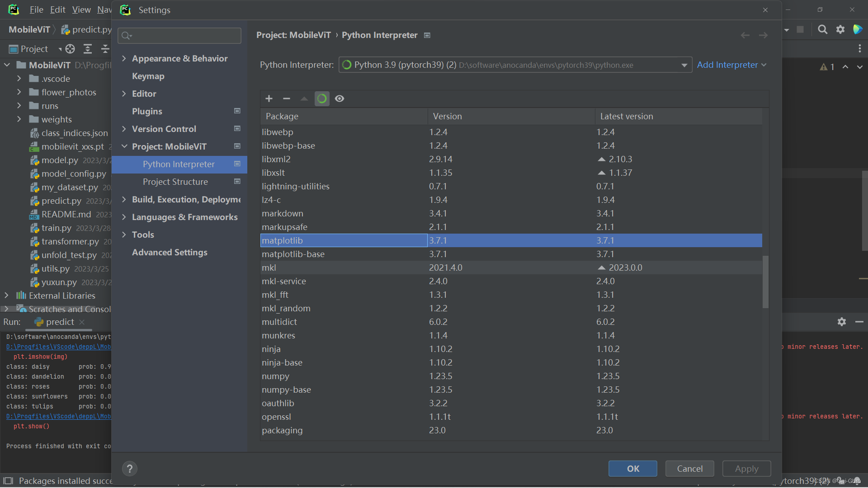This screenshot has width=868, height=488.
Task: Click the stop button in main toolbar
Action: [x=800, y=29]
